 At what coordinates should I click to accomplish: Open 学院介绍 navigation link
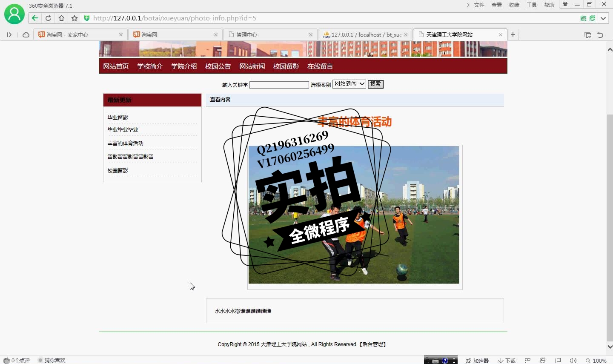[x=184, y=66]
